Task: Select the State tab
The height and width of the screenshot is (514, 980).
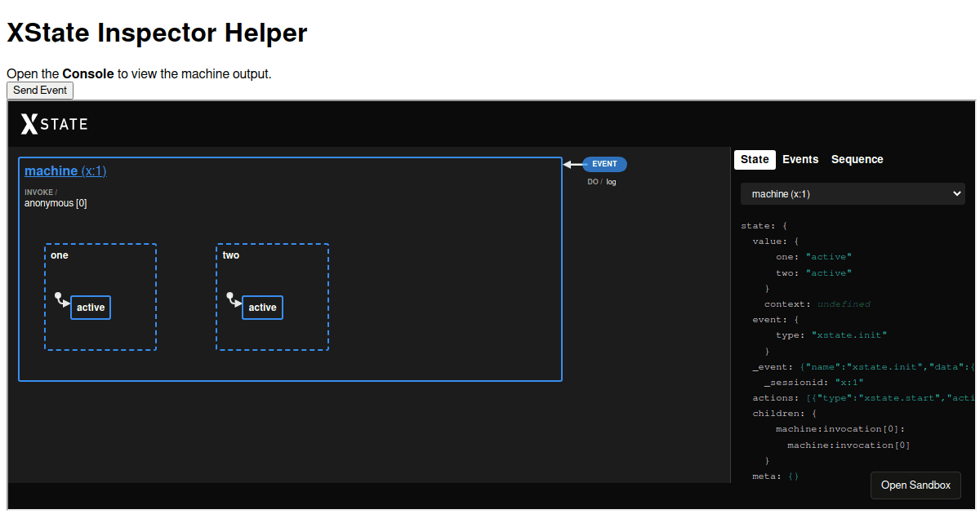Action: (x=754, y=159)
